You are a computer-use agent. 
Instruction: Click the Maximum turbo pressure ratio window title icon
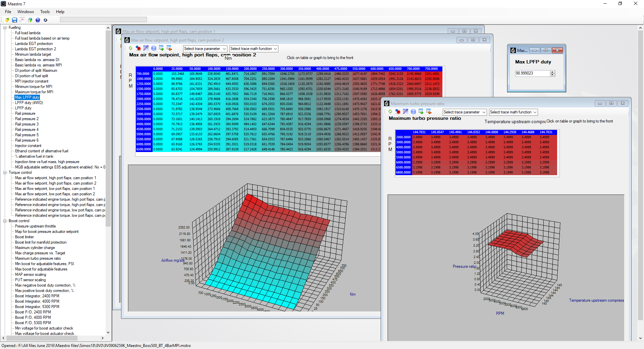[386, 103]
